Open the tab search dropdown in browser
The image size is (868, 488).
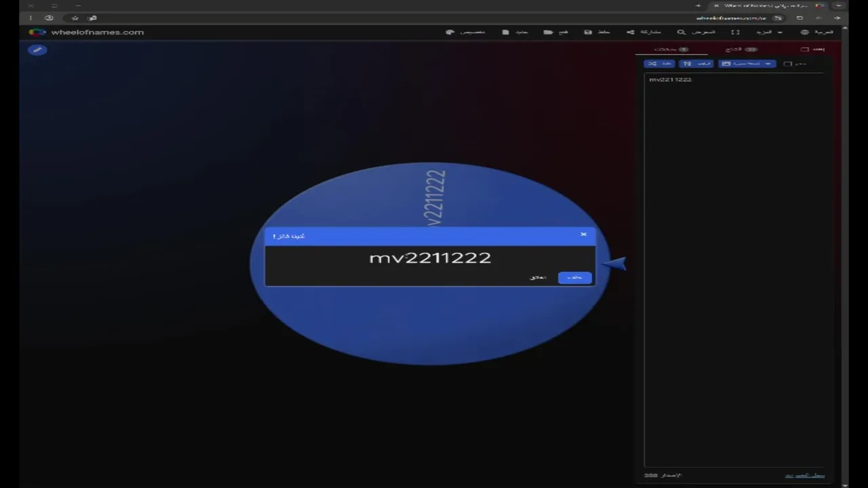839,5
